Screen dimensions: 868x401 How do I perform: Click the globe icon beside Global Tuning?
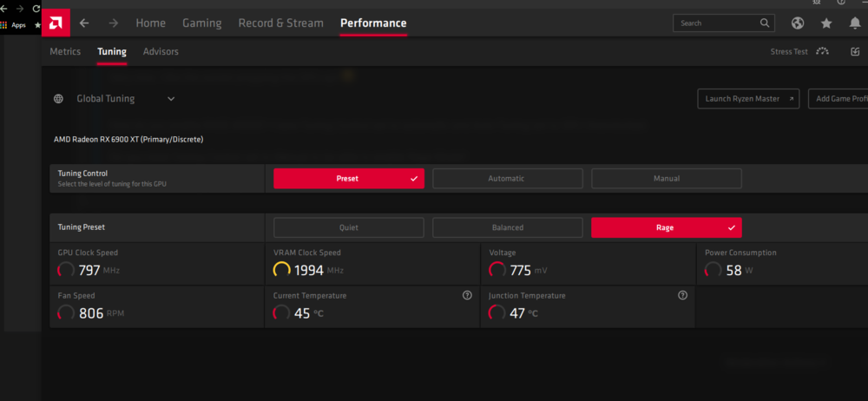58,99
